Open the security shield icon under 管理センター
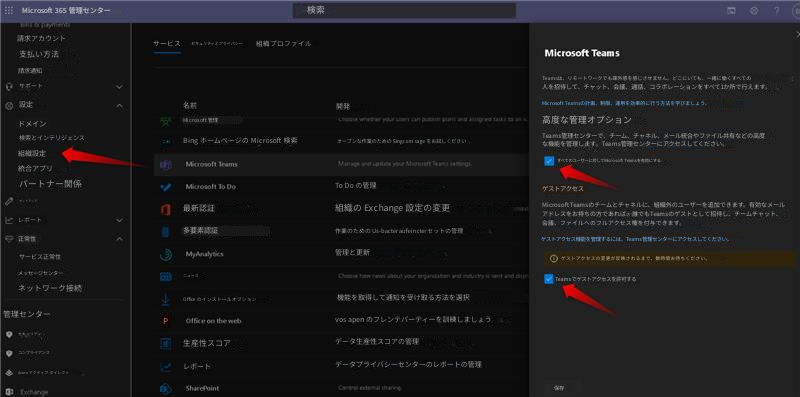The height and width of the screenshot is (397, 800). (x=9, y=334)
